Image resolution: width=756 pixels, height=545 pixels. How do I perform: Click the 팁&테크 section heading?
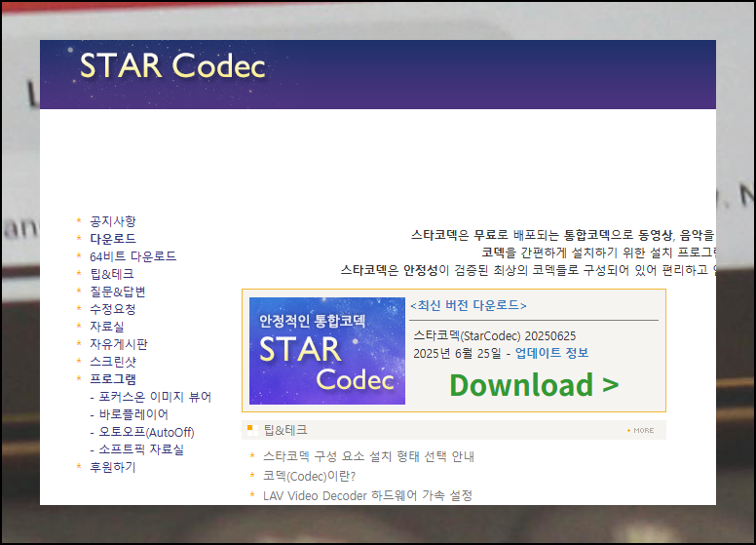(x=285, y=430)
